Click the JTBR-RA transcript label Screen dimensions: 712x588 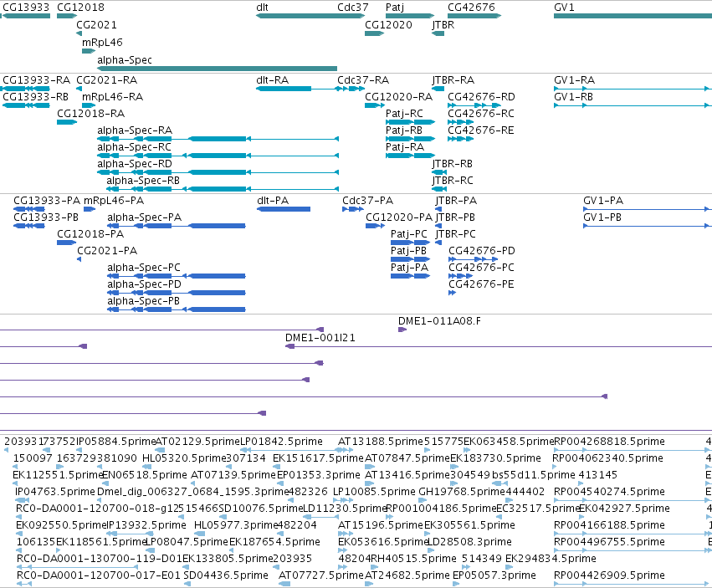pos(453,80)
